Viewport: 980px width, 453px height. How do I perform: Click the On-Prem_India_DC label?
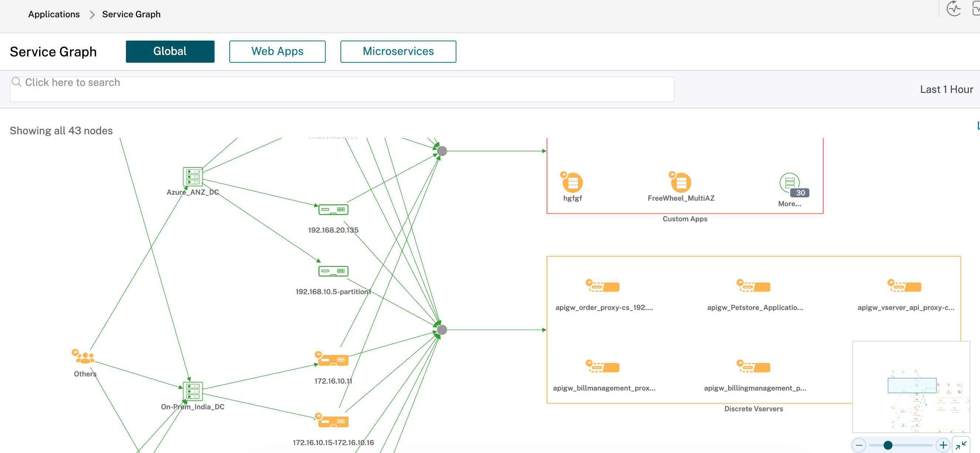coord(192,407)
